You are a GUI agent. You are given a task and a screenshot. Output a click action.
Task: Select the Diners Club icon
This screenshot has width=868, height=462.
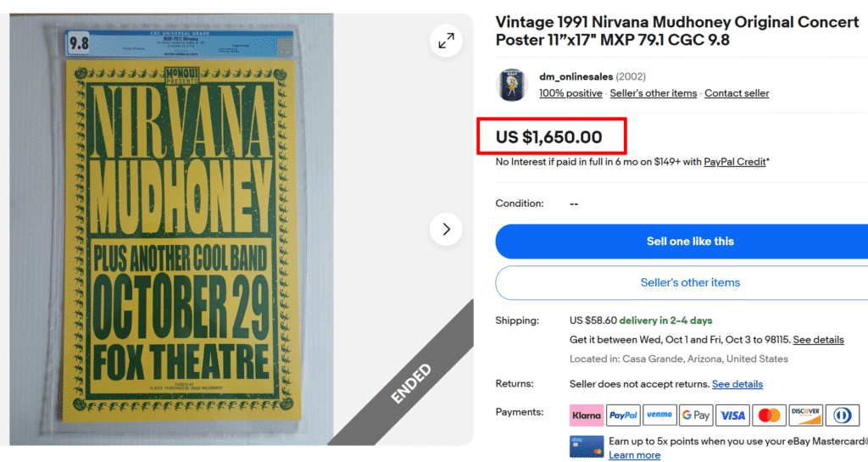(842, 415)
